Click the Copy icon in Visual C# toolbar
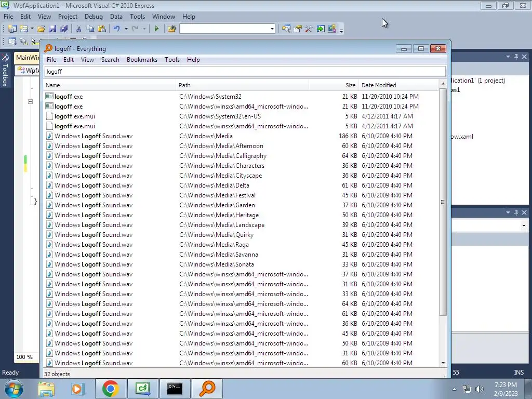Screen dimensions: 532x399 pyautogui.click(x=90, y=29)
